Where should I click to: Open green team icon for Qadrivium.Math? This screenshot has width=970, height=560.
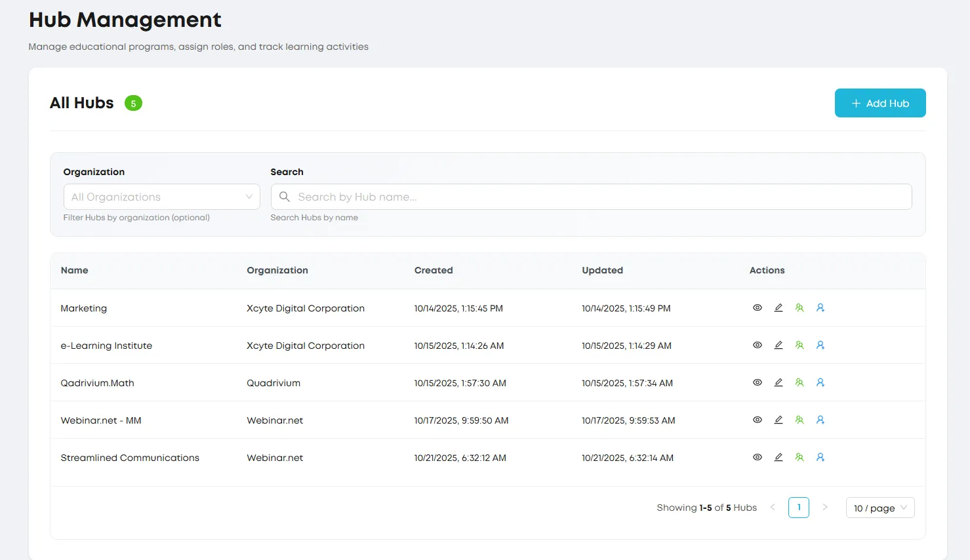click(x=799, y=382)
